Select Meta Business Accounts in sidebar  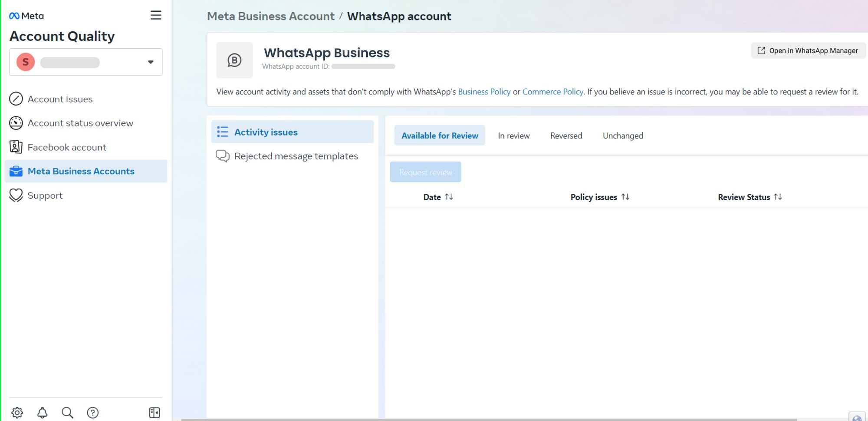(x=86, y=171)
